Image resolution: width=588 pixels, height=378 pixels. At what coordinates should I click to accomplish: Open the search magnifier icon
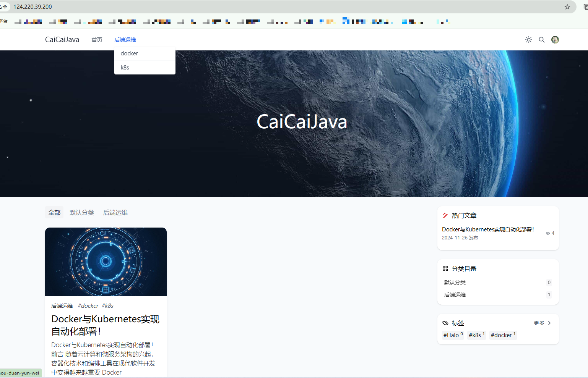[542, 40]
